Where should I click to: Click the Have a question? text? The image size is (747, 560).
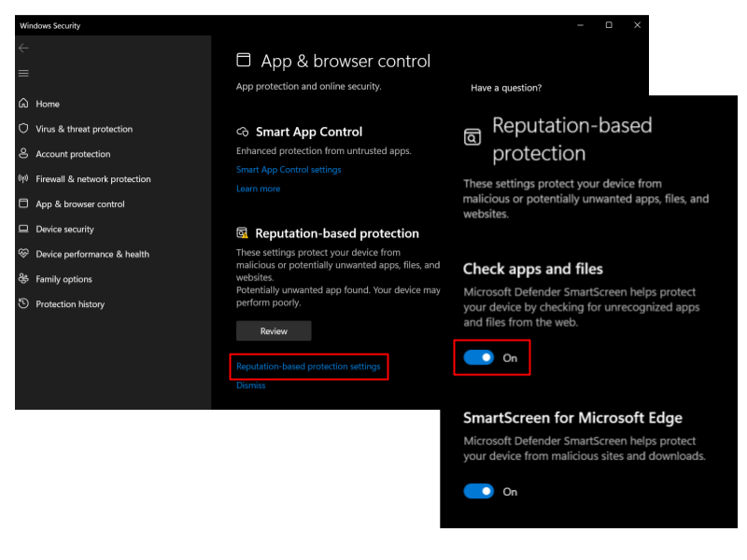tap(506, 88)
